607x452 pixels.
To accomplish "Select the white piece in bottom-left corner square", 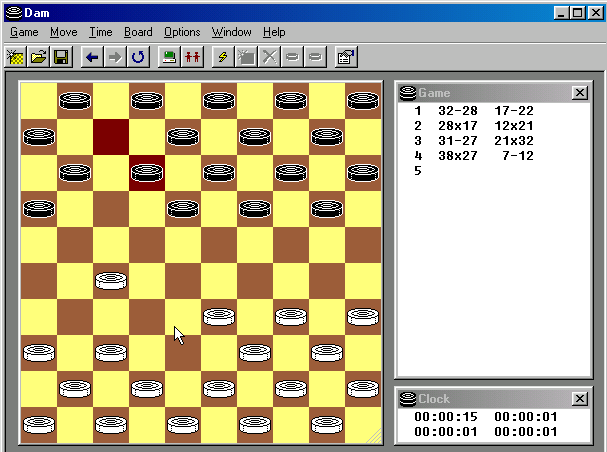I will tap(39, 425).
